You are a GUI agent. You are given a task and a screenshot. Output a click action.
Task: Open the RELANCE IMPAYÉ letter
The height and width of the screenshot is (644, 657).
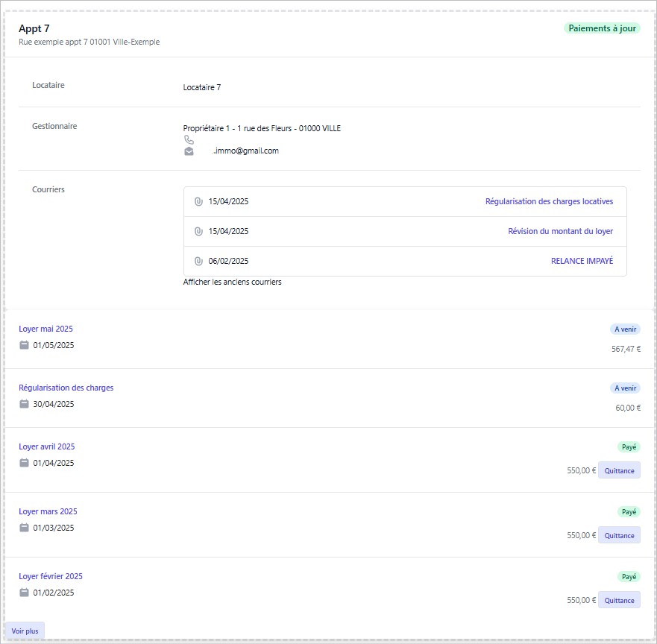[x=582, y=261]
